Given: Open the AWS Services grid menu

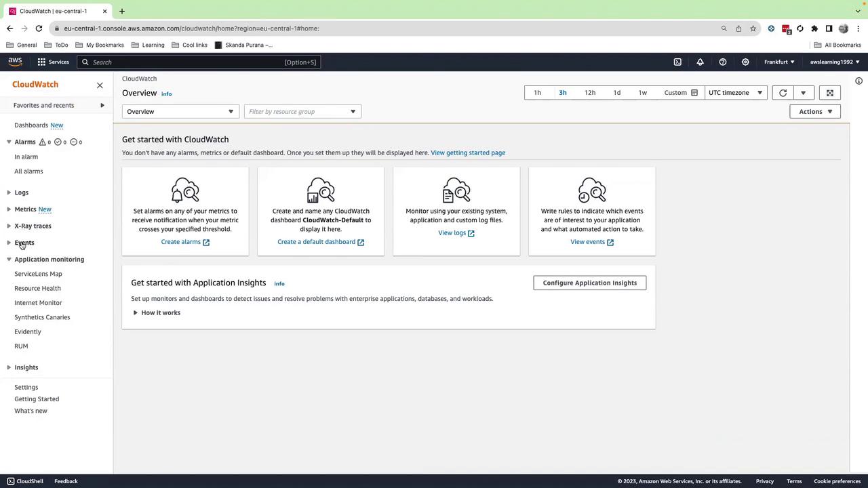Looking at the screenshot, I should pyautogui.click(x=53, y=62).
